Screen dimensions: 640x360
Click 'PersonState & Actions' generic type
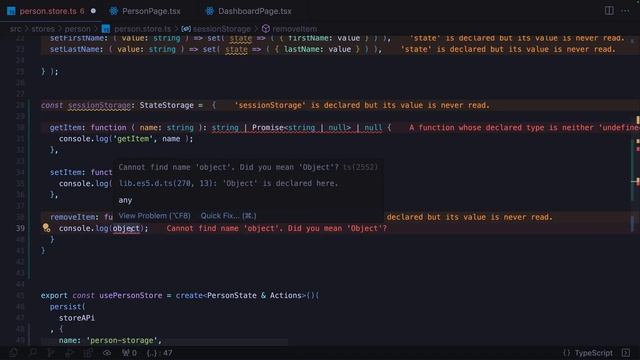coord(254,296)
